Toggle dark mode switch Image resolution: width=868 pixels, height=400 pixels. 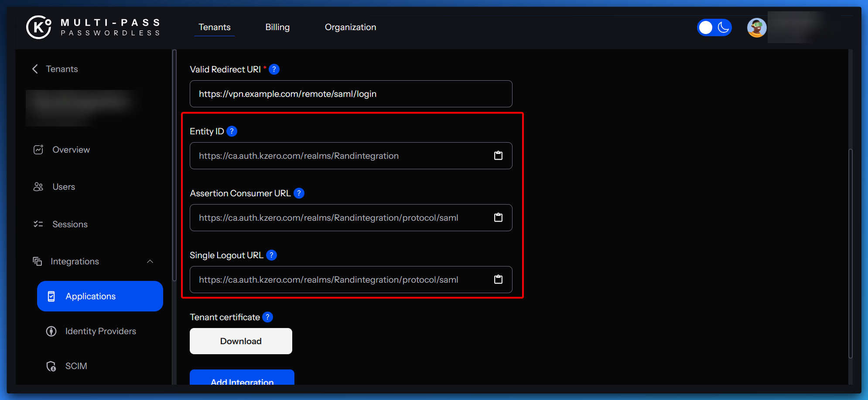pyautogui.click(x=714, y=27)
